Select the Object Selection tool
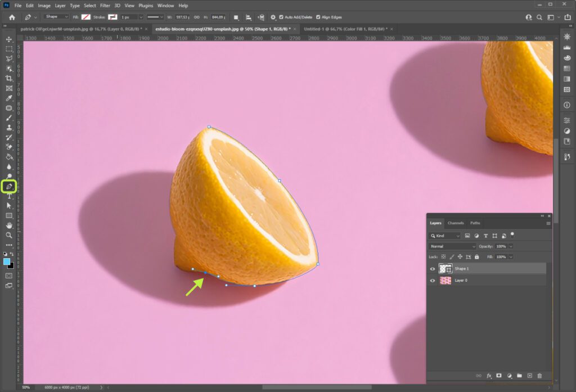Viewport: 576px width, 392px height. [x=9, y=69]
